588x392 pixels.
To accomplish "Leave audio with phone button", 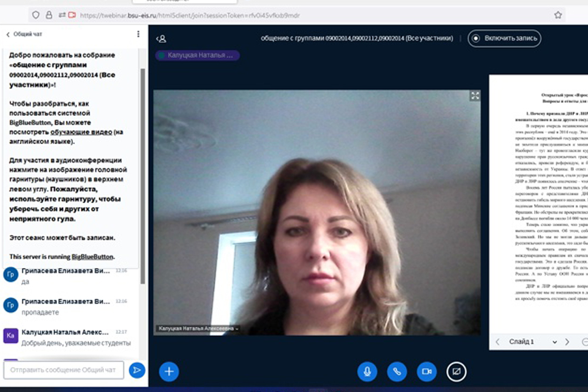I will [x=397, y=371].
